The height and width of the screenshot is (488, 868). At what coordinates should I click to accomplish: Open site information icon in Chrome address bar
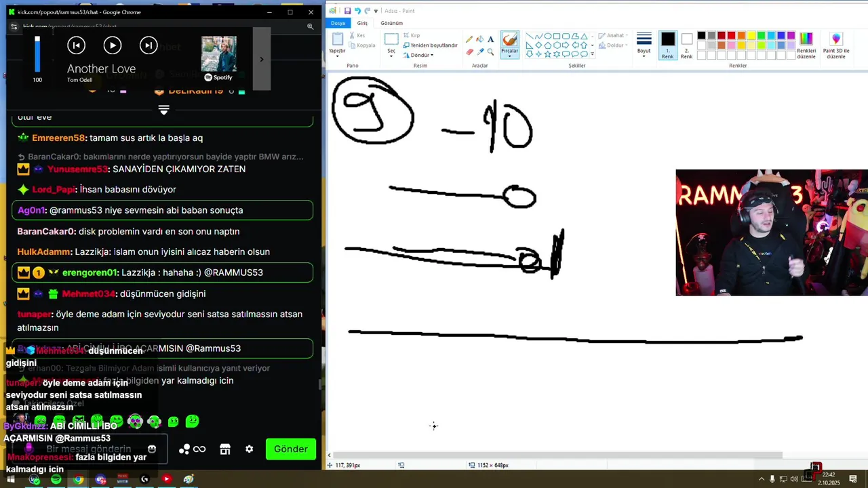[x=14, y=26]
